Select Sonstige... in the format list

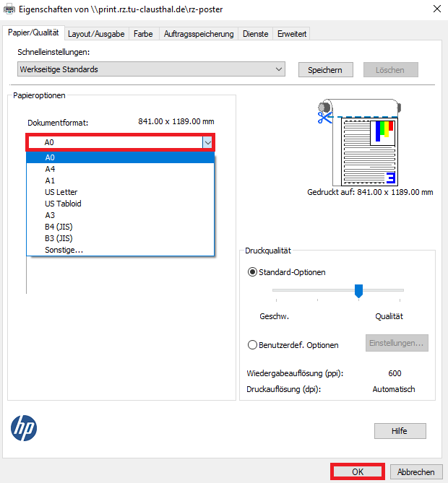64,250
